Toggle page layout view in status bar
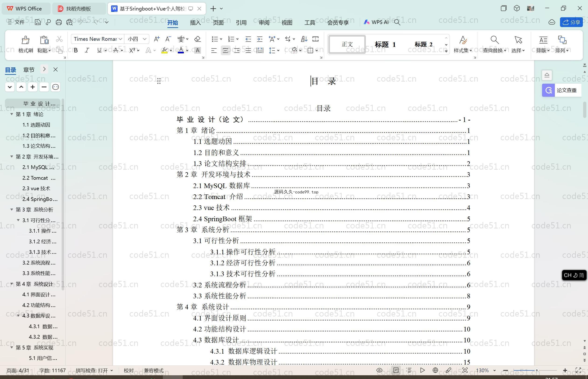588x379 pixels. click(x=396, y=370)
